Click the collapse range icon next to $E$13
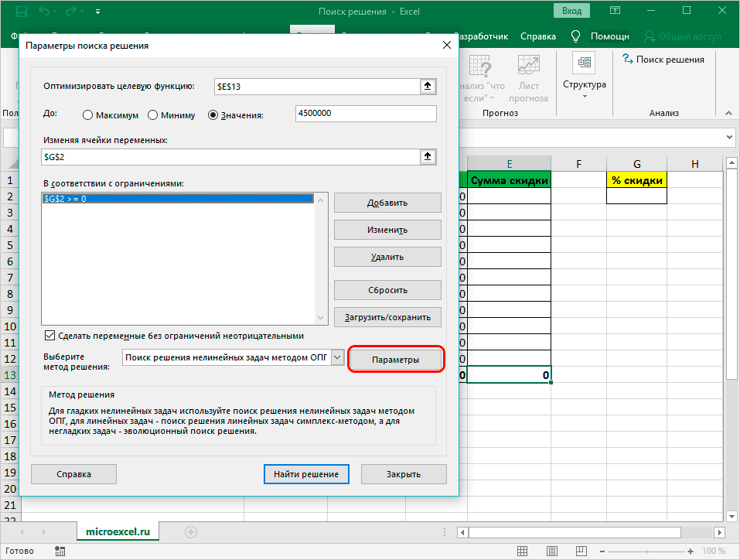This screenshot has width=740, height=560. [427, 87]
